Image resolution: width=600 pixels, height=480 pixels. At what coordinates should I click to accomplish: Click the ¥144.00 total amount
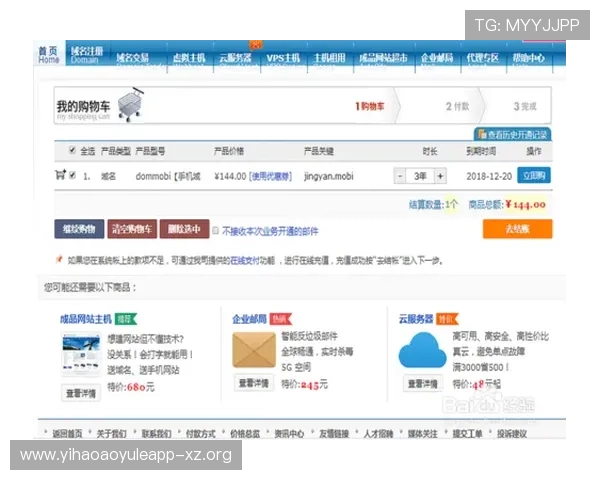pyautogui.click(x=525, y=204)
